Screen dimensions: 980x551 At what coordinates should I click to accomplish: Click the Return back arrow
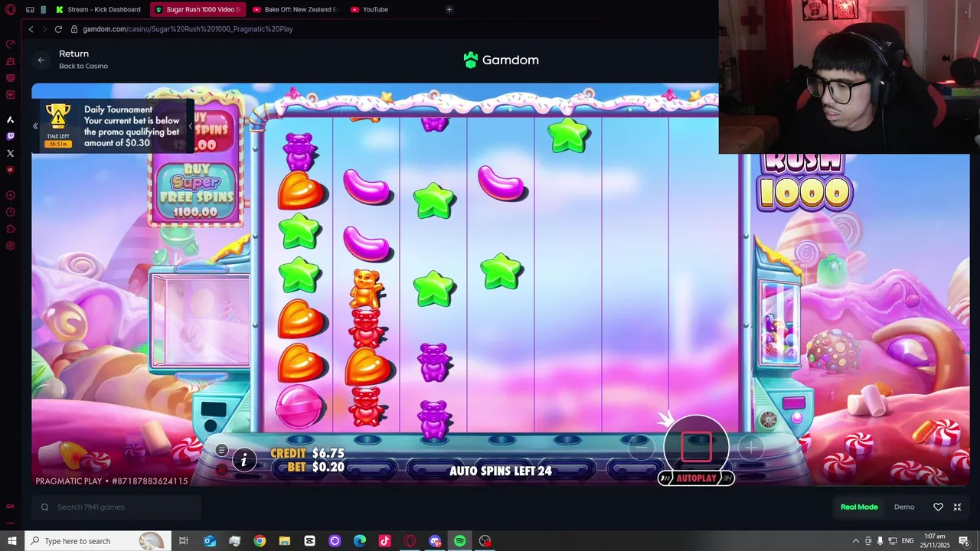[41, 60]
